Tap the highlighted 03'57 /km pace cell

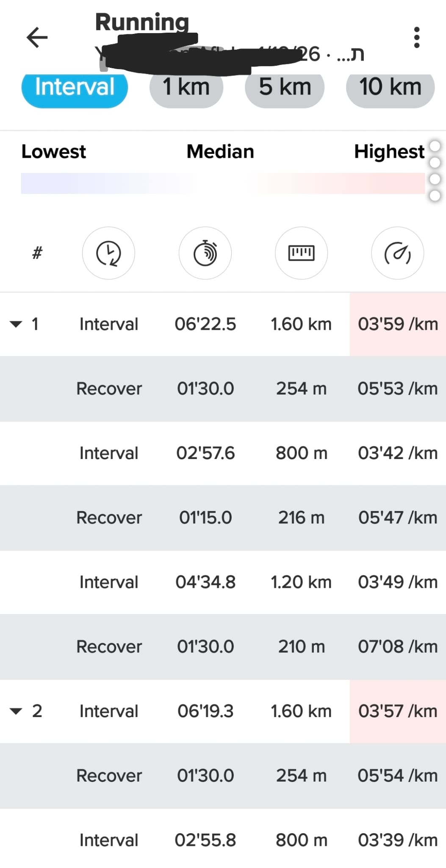pos(397,711)
